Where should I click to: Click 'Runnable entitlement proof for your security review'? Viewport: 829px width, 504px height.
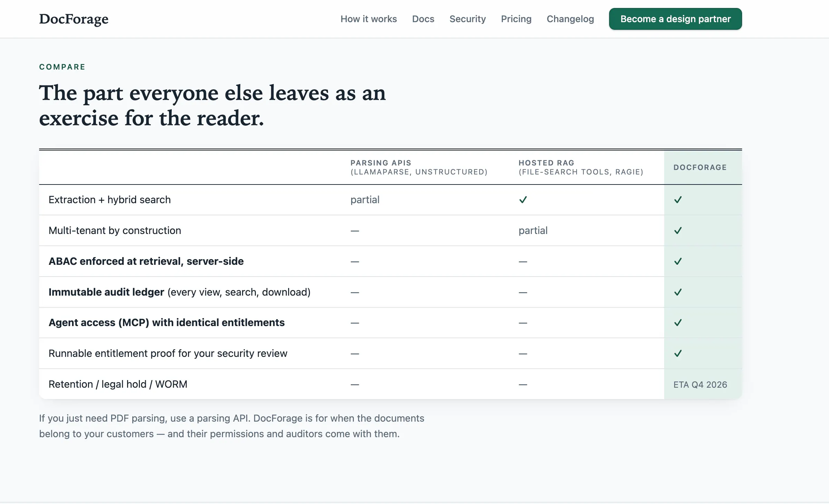pyautogui.click(x=168, y=353)
